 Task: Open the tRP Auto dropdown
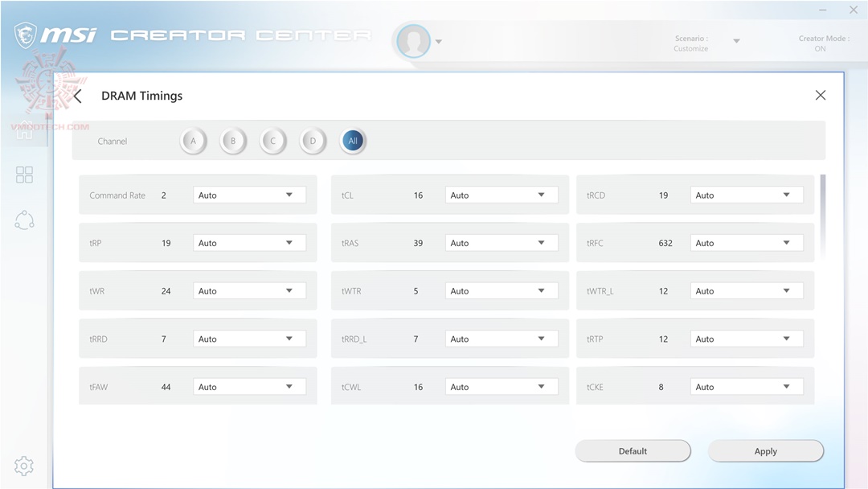(249, 243)
